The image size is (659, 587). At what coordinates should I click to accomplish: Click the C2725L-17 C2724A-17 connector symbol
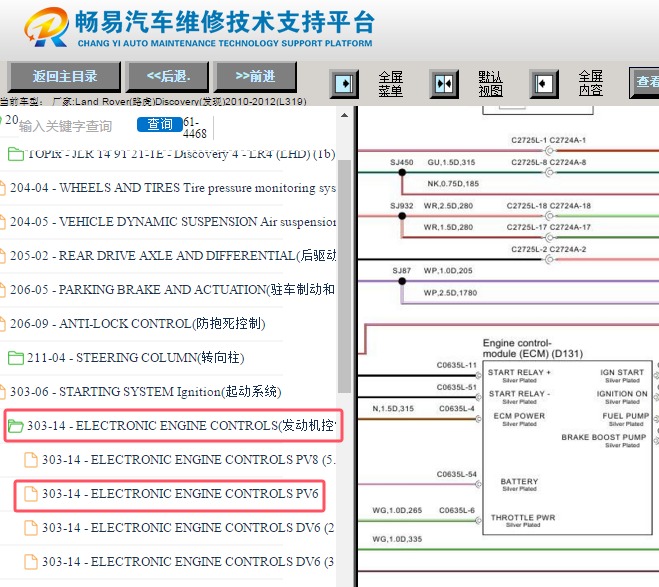pyautogui.click(x=549, y=237)
